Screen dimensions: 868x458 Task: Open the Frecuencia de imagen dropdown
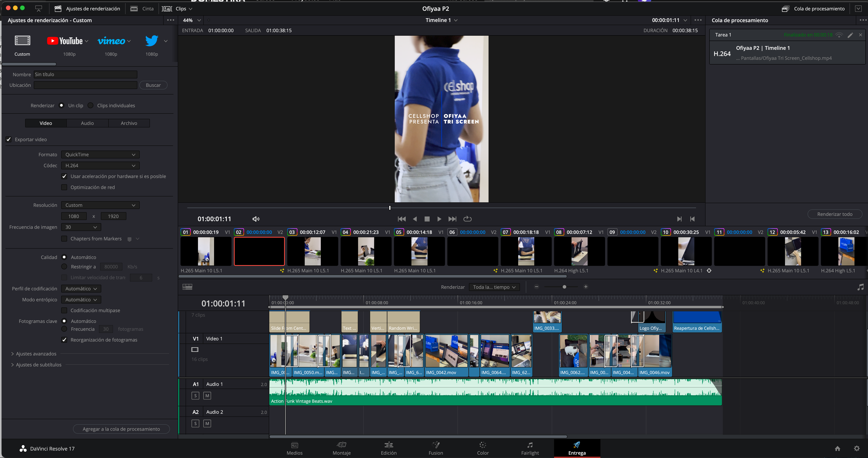(x=81, y=227)
